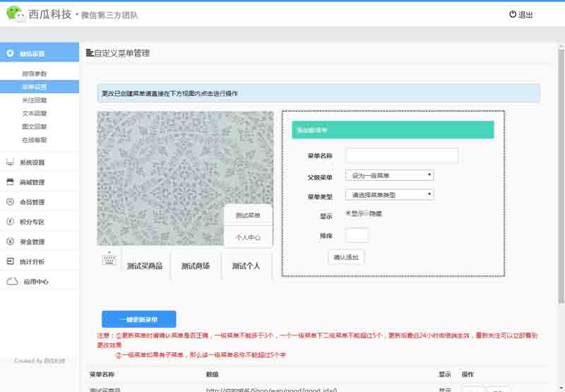This screenshot has width=565, height=392.
Task: Select the 测试商场 menu tab in preview
Action: pyautogui.click(x=196, y=266)
